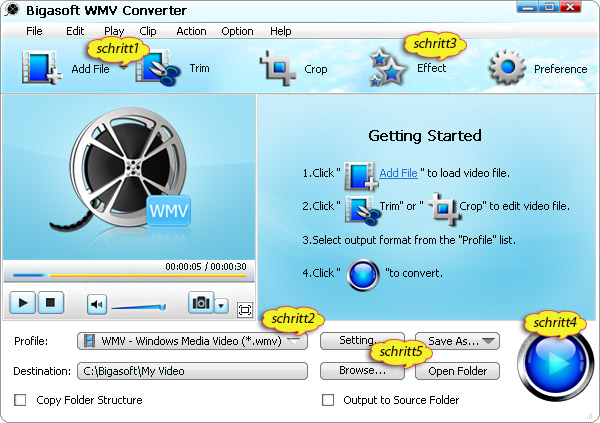Screen dimensions: 600x423
Task: Follow the Add File hyperlink
Action: tap(398, 173)
